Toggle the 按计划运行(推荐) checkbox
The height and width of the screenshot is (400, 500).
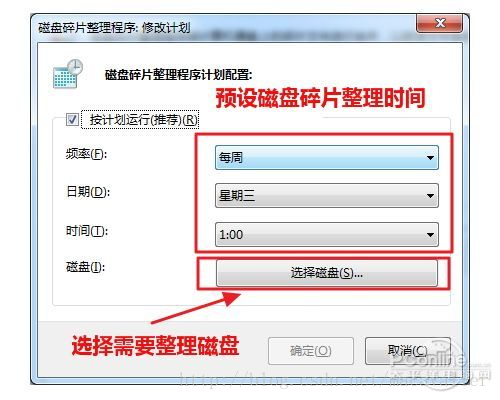click(x=72, y=119)
